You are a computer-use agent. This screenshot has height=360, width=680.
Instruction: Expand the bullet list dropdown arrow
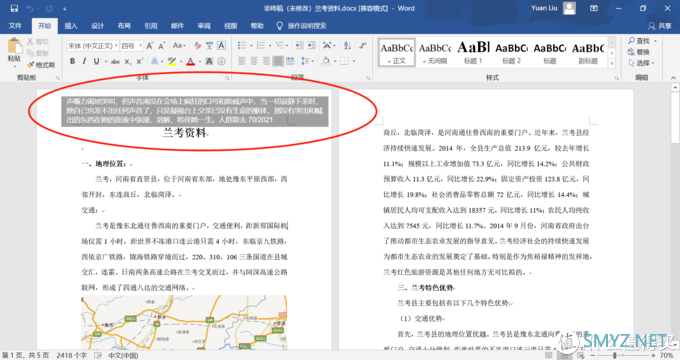pyautogui.click(x=251, y=46)
